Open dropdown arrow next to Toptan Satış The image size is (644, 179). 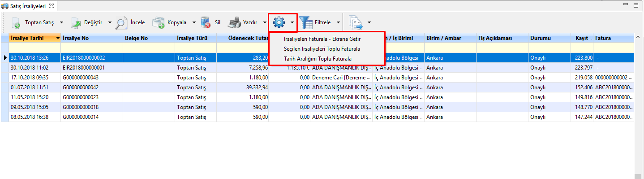(x=61, y=22)
